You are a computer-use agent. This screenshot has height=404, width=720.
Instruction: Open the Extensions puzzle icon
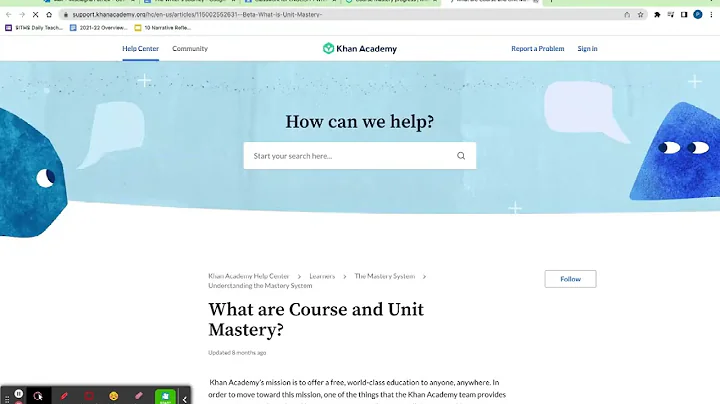point(657,15)
